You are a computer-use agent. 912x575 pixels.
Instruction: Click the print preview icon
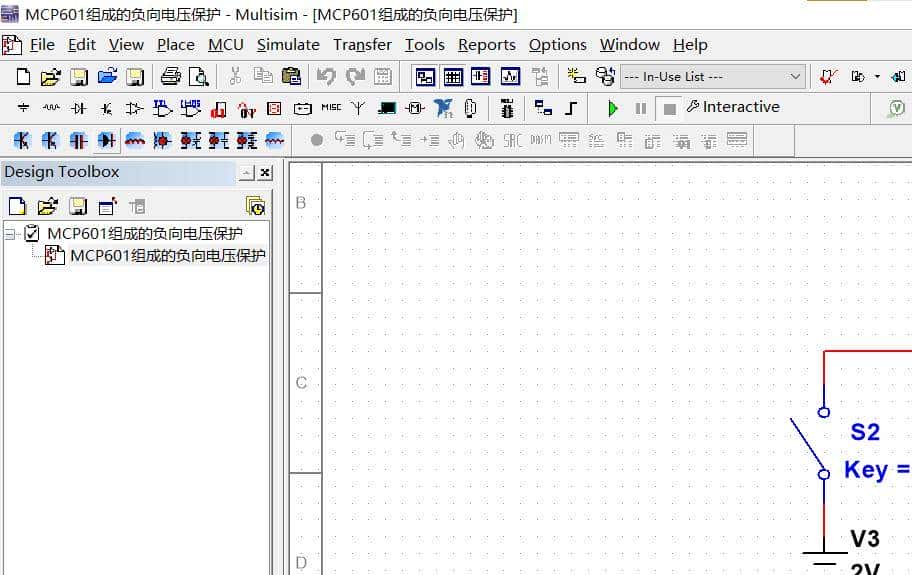[x=198, y=76]
